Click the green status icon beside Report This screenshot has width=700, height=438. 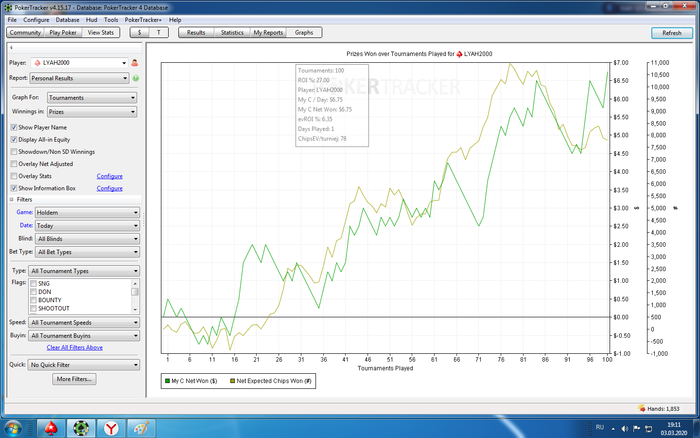click(x=135, y=77)
